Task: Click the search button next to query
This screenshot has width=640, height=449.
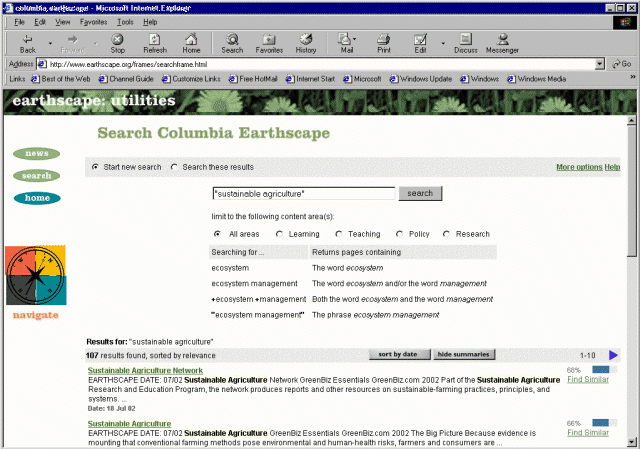Action: point(420,193)
